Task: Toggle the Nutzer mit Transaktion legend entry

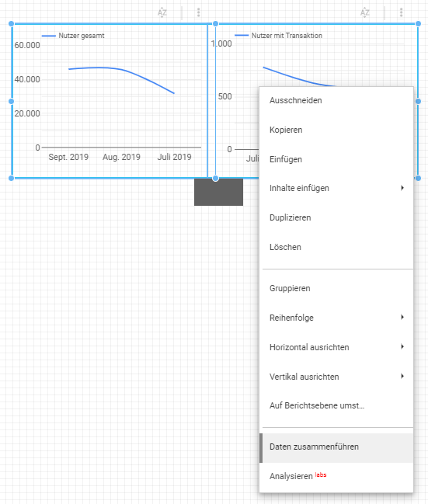Action: pos(279,36)
